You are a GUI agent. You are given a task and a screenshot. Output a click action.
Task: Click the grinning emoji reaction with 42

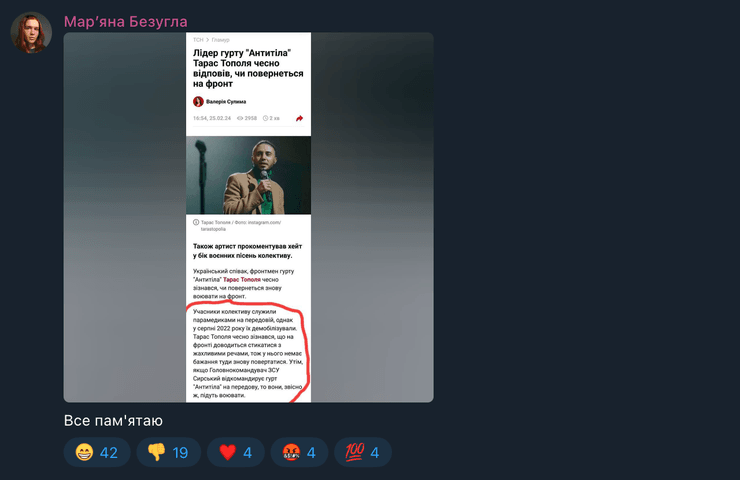(x=97, y=452)
